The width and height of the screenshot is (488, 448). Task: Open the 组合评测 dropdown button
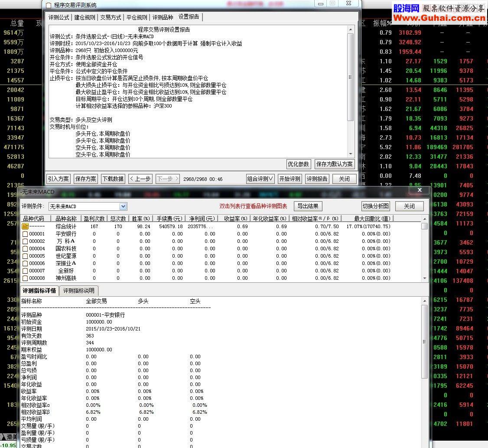(x=260, y=179)
